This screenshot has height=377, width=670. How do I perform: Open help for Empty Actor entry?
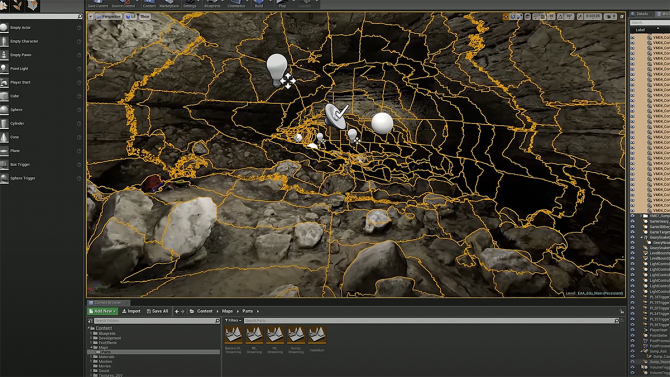pos(79,28)
